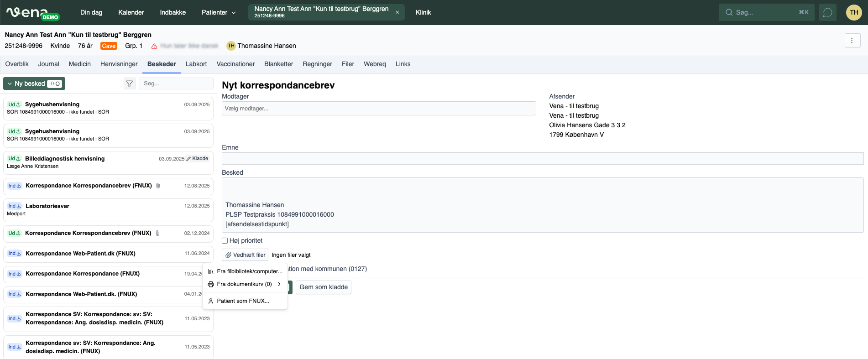Open the three-dot patient options menu

tap(852, 41)
